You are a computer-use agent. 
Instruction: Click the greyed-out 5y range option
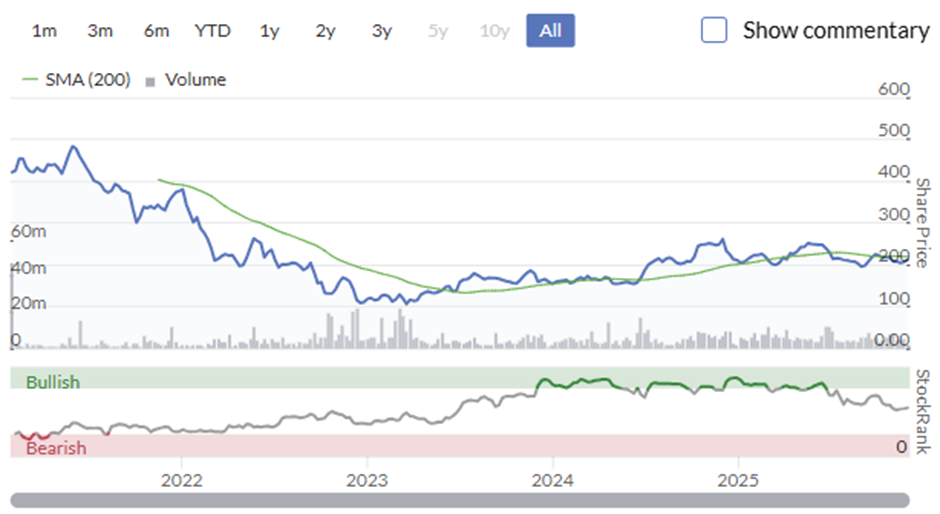point(438,31)
